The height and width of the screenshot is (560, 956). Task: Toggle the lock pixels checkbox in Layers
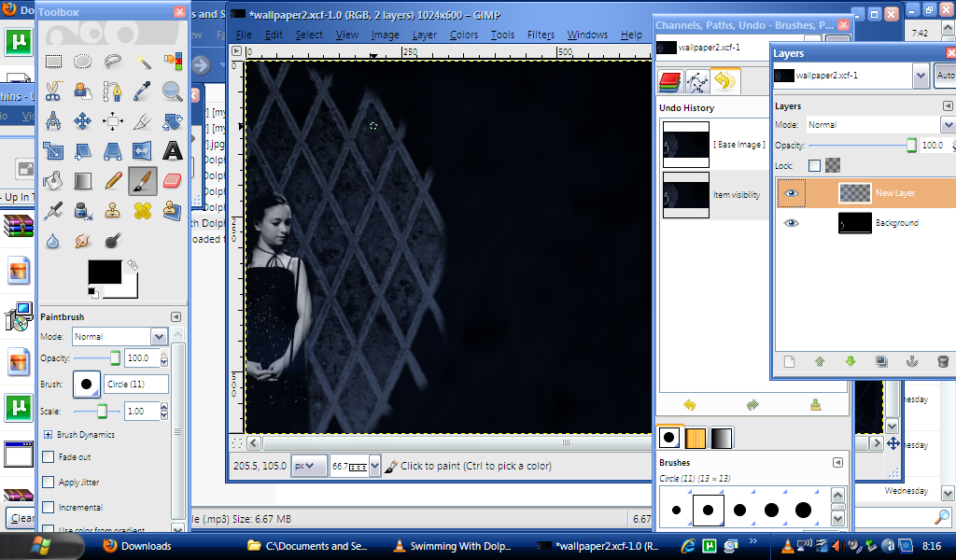[814, 165]
